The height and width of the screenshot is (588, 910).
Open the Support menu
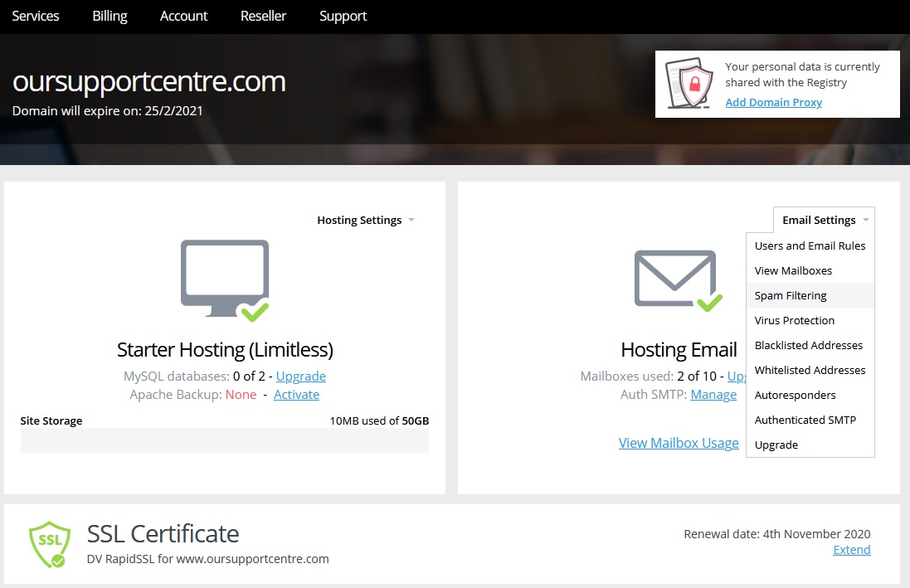click(x=343, y=16)
